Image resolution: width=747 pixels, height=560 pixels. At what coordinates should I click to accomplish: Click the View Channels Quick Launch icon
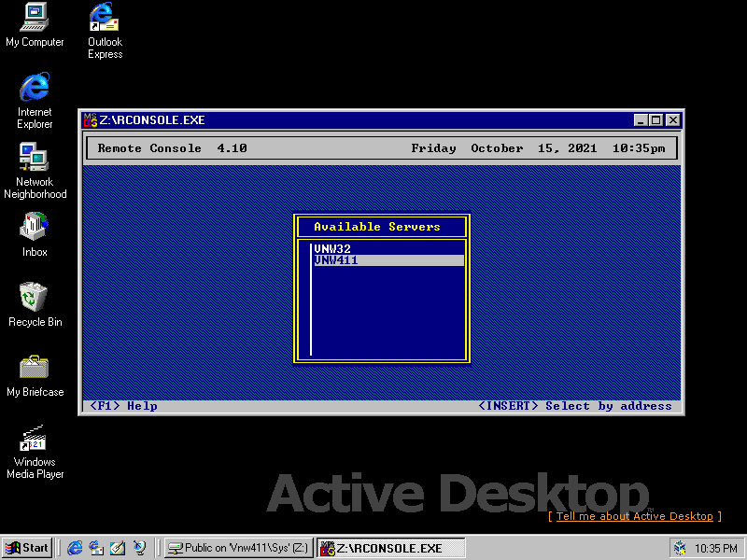(x=139, y=548)
